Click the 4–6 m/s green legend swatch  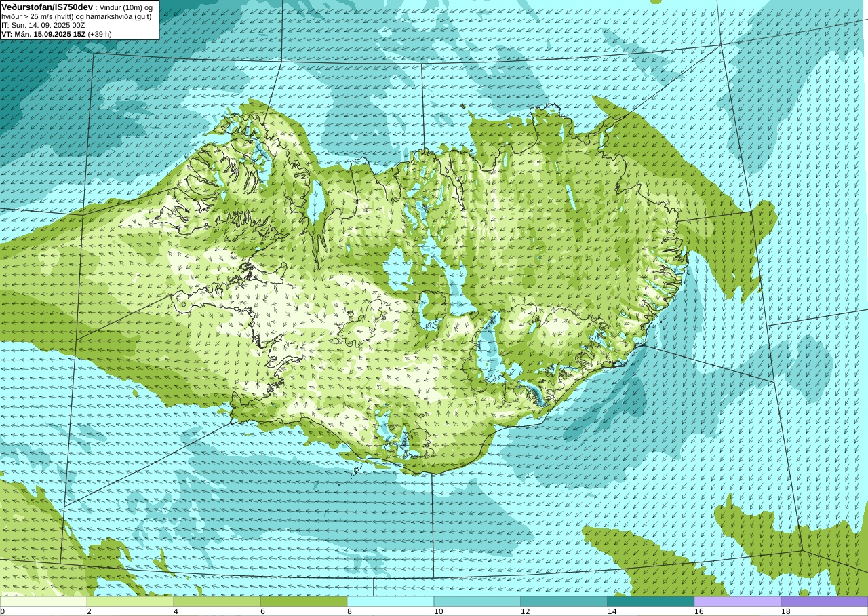[217, 601]
